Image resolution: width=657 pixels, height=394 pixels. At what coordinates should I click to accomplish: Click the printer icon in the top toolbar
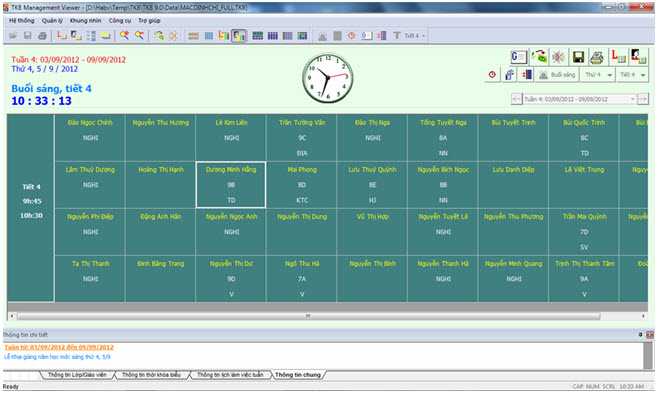42,36
